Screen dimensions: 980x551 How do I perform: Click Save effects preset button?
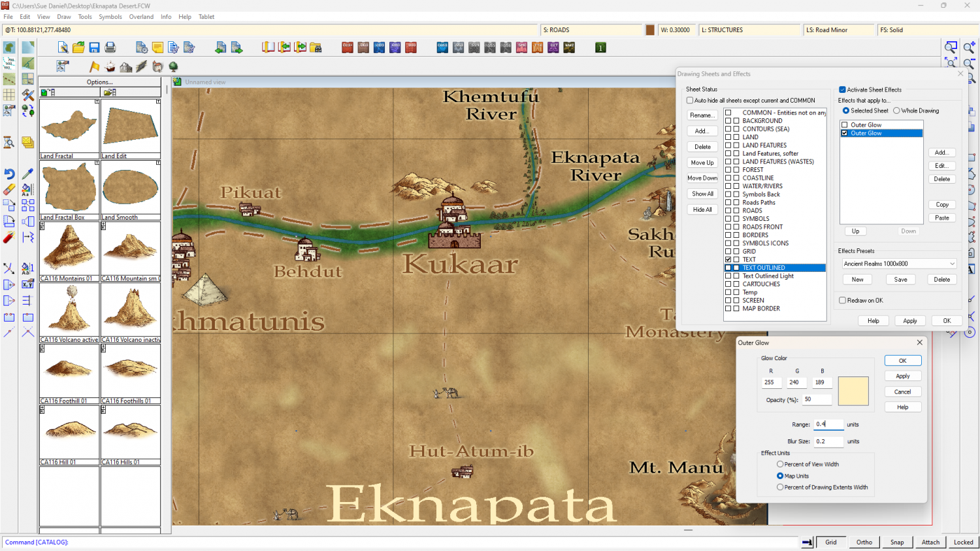[900, 280]
